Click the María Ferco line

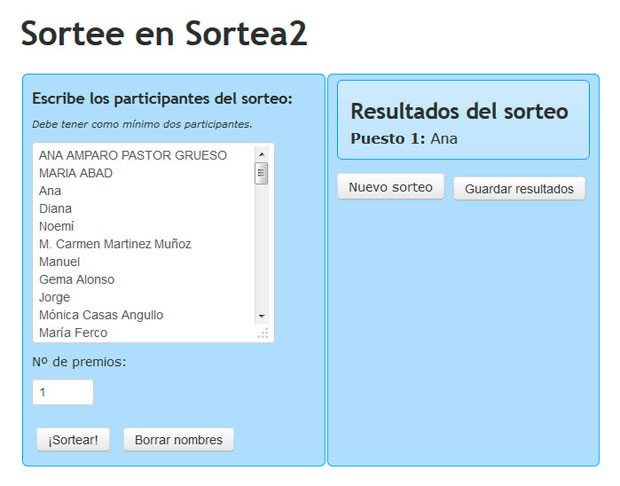click(x=73, y=333)
